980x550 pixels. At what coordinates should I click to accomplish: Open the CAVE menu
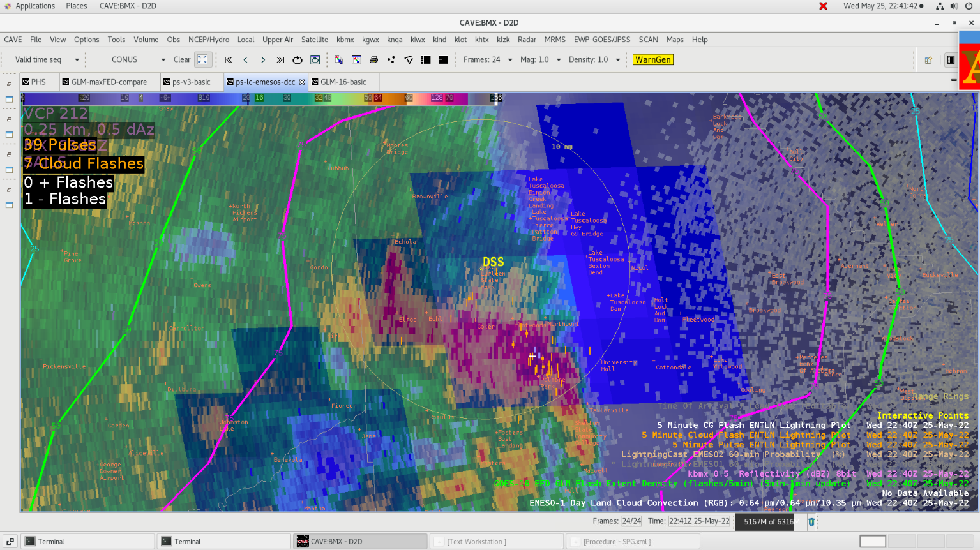pyautogui.click(x=13, y=40)
